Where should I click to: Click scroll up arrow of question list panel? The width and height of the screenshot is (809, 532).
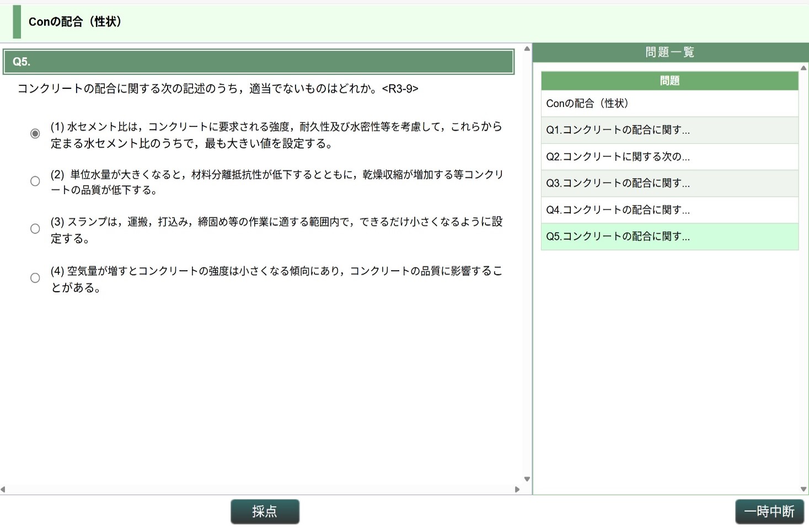(803, 68)
